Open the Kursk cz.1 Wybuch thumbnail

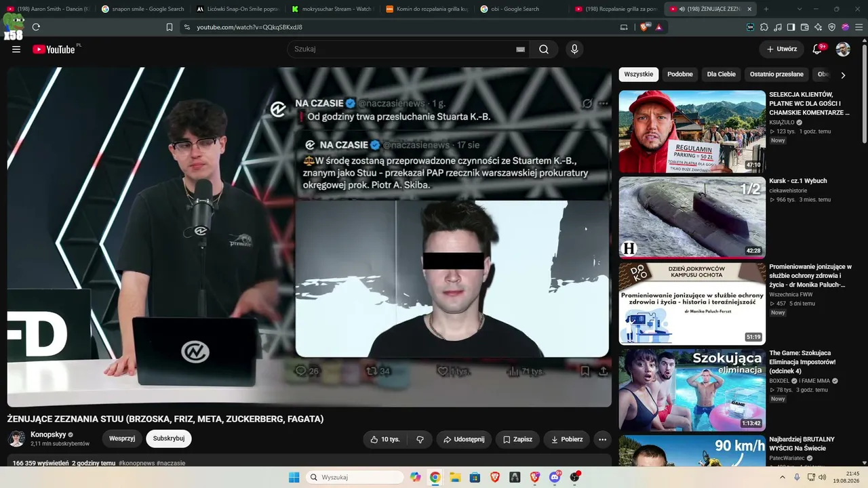click(x=692, y=218)
